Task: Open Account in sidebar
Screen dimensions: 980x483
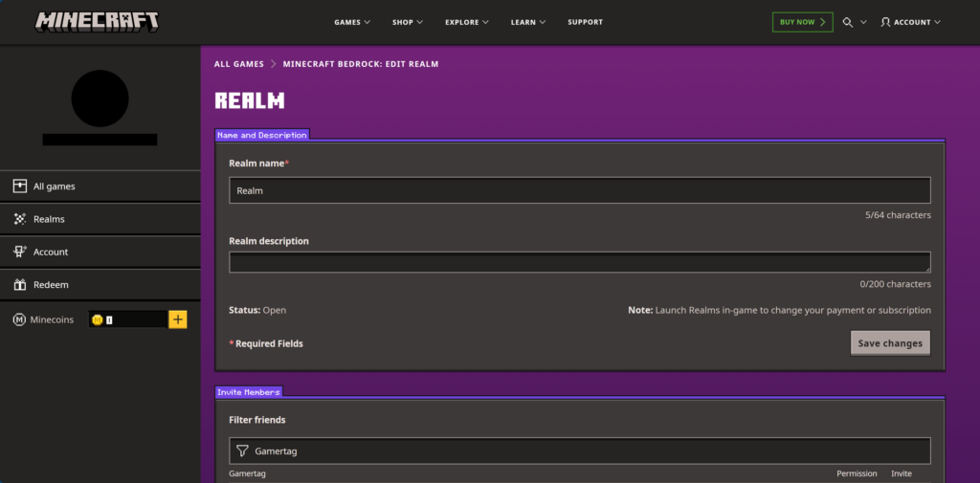Action: 100,252
